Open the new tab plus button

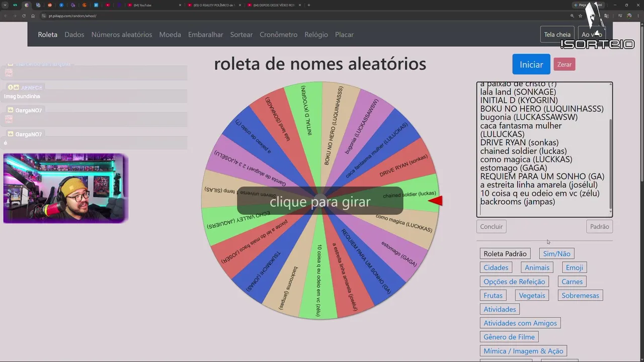pos(309,5)
